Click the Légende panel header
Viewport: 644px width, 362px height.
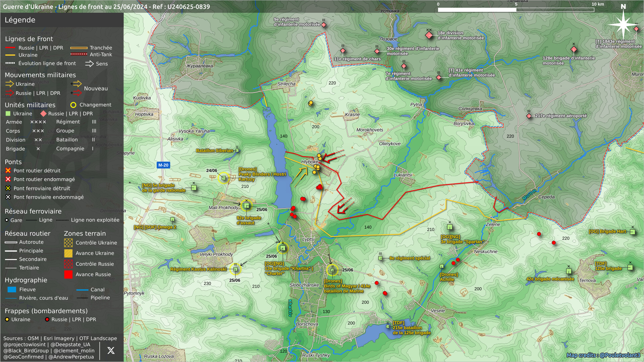tap(20, 20)
